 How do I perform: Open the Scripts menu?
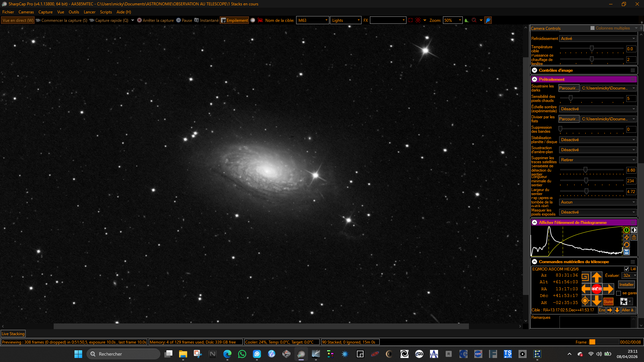(x=106, y=12)
